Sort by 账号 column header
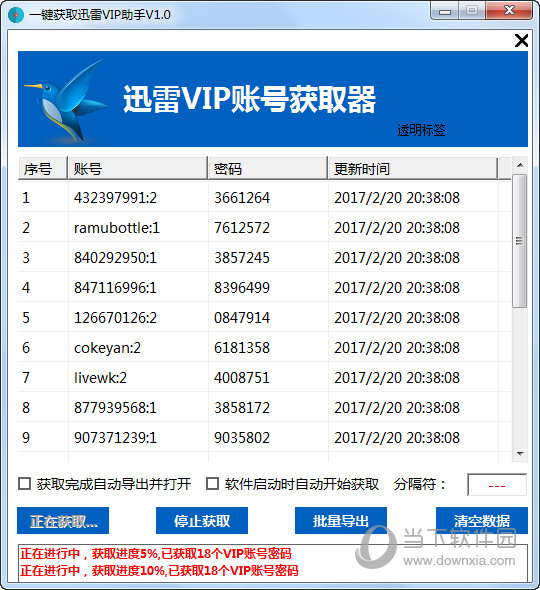The width and height of the screenshot is (540, 590). coord(137,168)
